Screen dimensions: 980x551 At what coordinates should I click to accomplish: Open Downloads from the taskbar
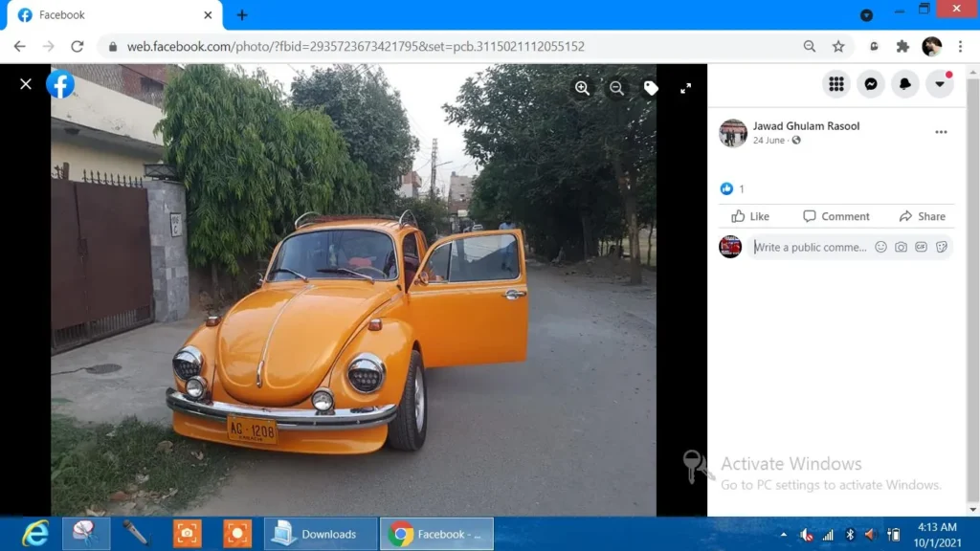click(320, 534)
